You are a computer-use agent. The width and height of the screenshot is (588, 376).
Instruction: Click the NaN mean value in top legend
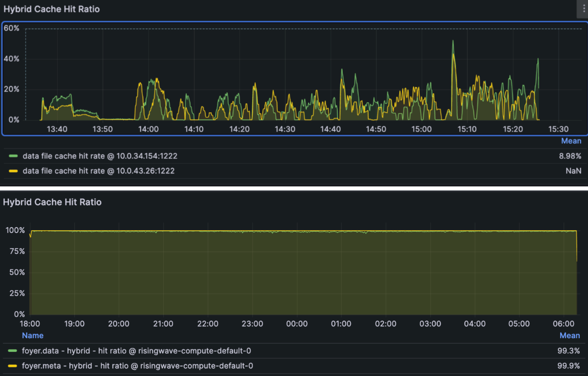[x=573, y=171]
